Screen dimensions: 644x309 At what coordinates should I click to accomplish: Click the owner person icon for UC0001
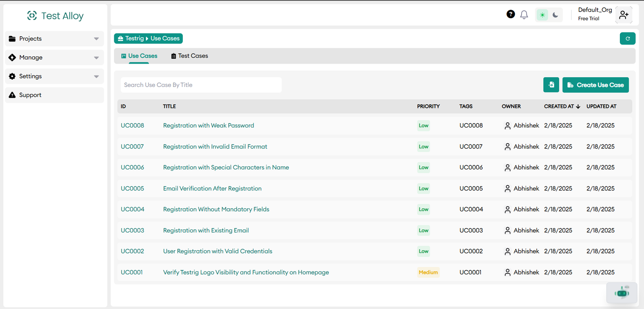[x=508, y=272]
